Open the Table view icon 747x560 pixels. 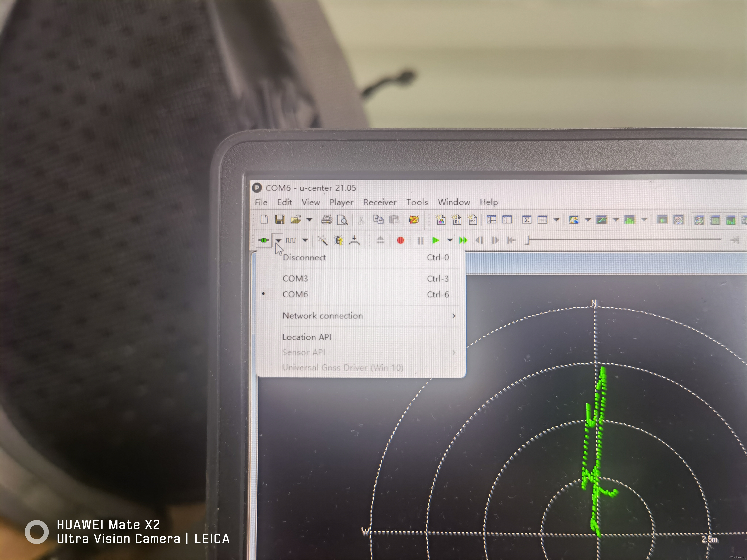point(542,220)
